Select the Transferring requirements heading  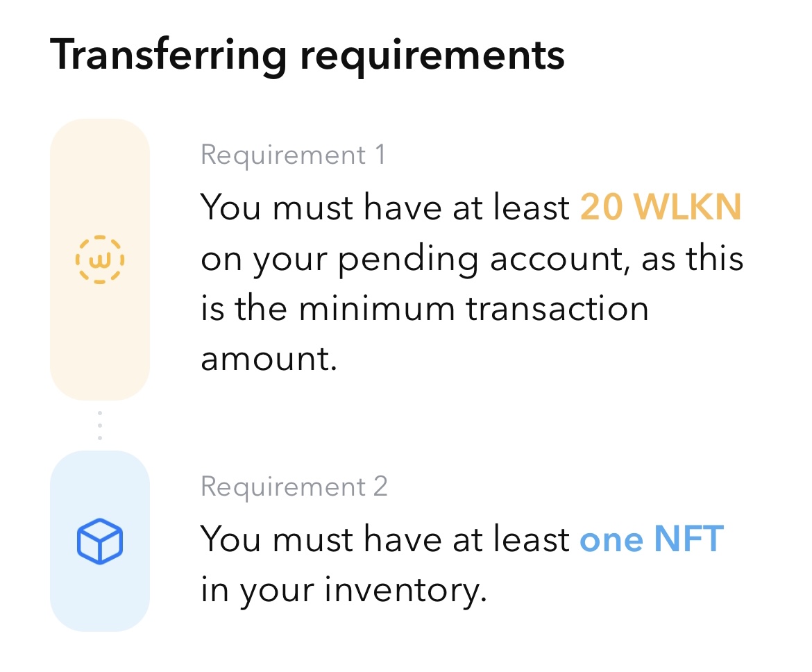pos(307,56)
